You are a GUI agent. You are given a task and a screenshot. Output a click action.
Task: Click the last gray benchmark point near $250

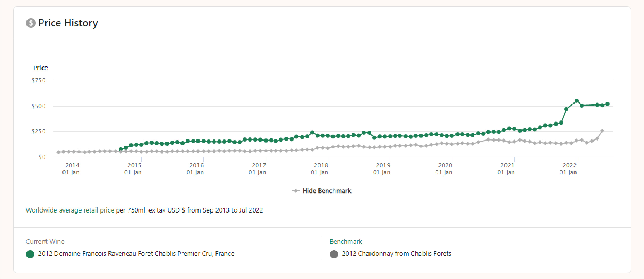(602, 131)
